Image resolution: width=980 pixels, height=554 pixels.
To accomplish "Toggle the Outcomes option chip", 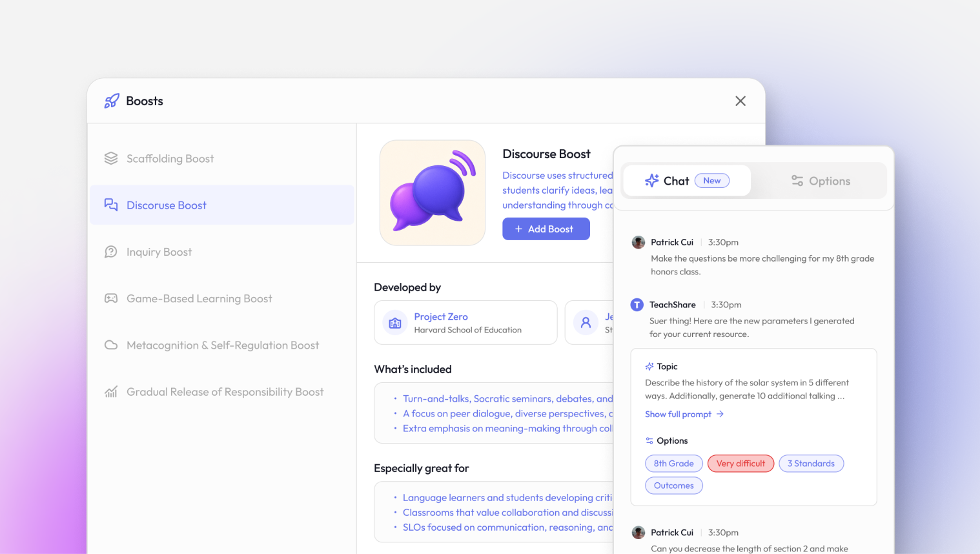I will [673, 485].
